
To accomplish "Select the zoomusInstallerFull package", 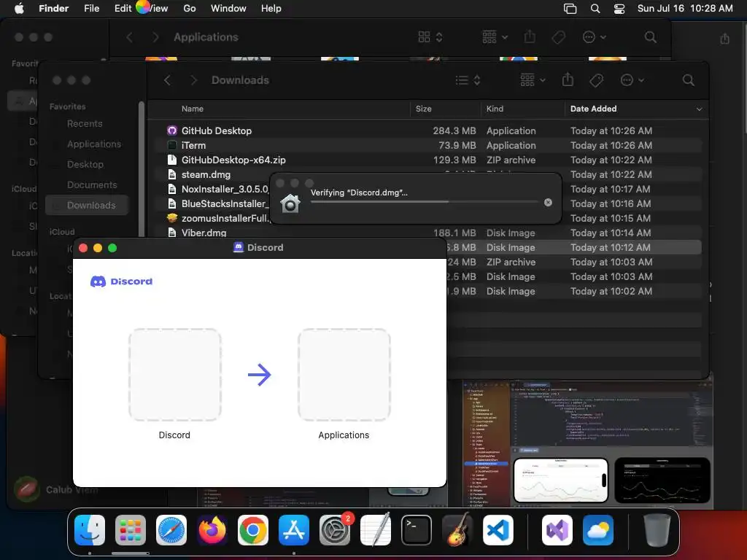I will [217, 218].
